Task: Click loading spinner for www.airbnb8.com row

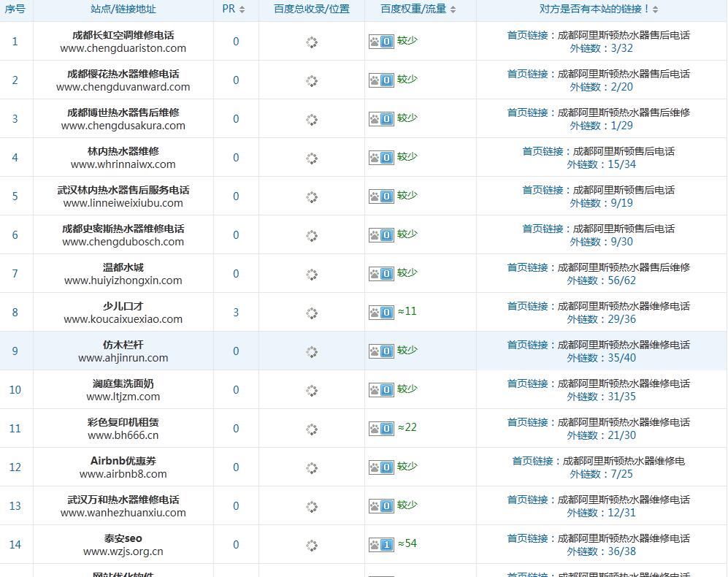Action: click(x=312, y=468)
